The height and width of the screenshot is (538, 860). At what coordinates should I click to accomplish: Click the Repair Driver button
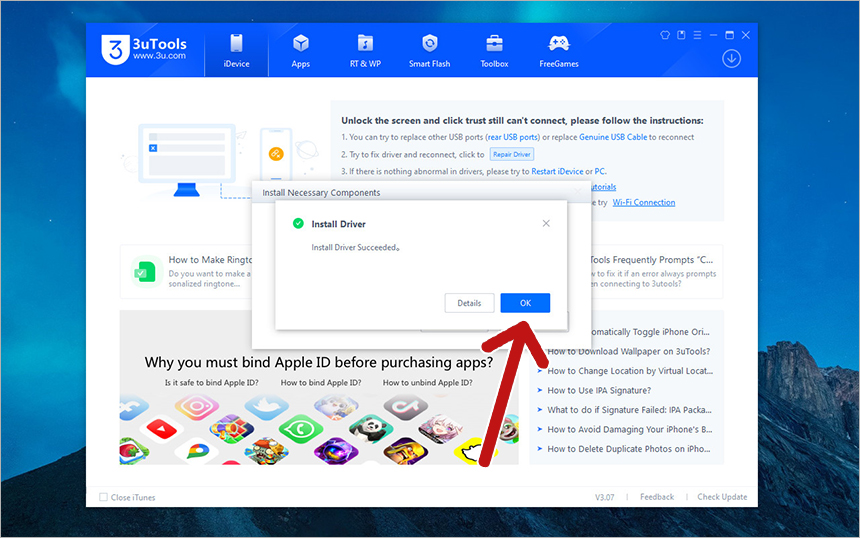point(511,154)
